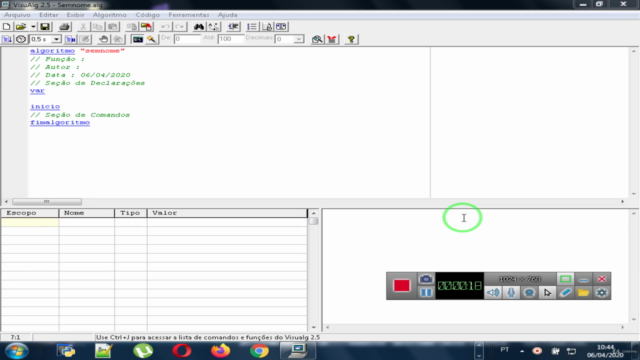Screen dimensions: 640x360
Task: Click the line numbering icon
Action: (x=252, y=27)
